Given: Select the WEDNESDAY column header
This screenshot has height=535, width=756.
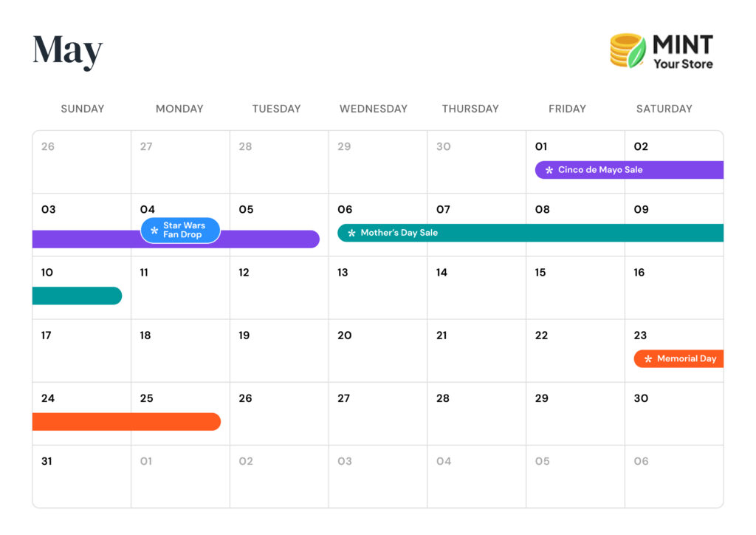Looking at the screenshot, I should coord(373,109).
